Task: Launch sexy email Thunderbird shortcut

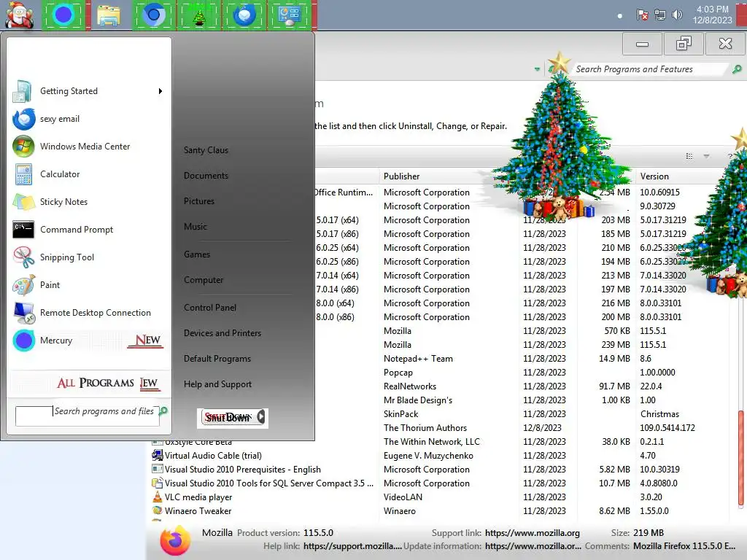Action: click(x=23, y=119)
